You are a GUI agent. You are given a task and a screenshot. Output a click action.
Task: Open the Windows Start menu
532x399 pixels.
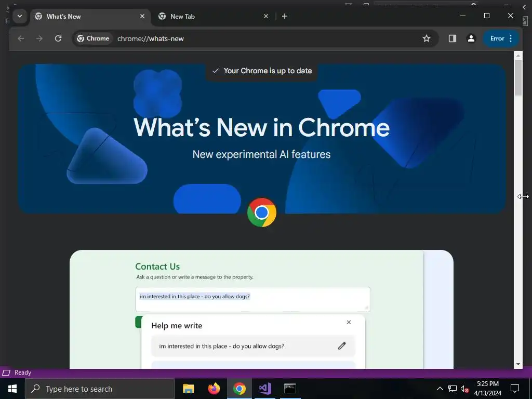[12, 389]
